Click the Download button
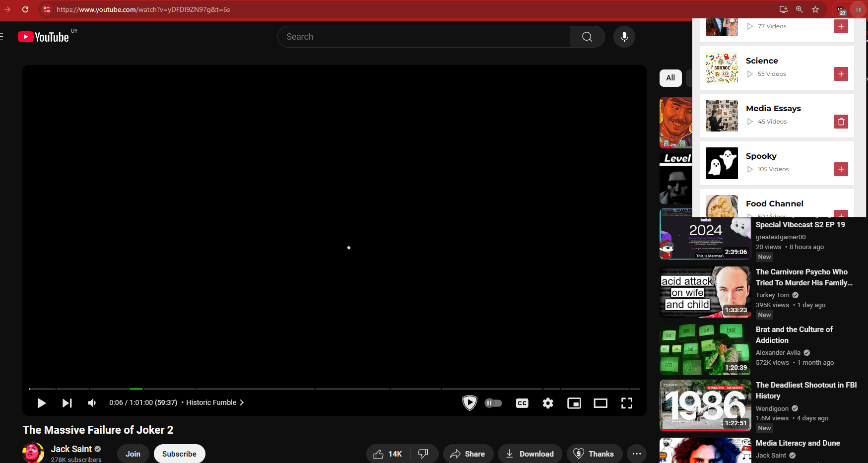Screen dimensions: 868x463 (x=530, y=454)
